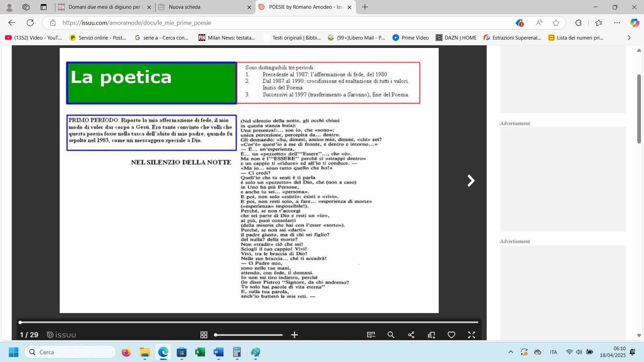Toggle the fullscreen reader mode
This screenshot has height=362, width=644.
coord(472,335)
